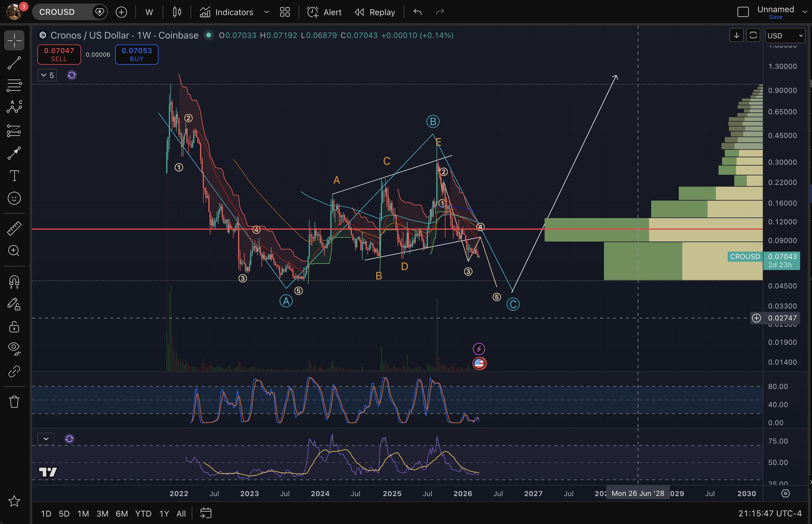812x524 pixels.
Task: Open the candlestick chart style selector
Action: (177, 12)
